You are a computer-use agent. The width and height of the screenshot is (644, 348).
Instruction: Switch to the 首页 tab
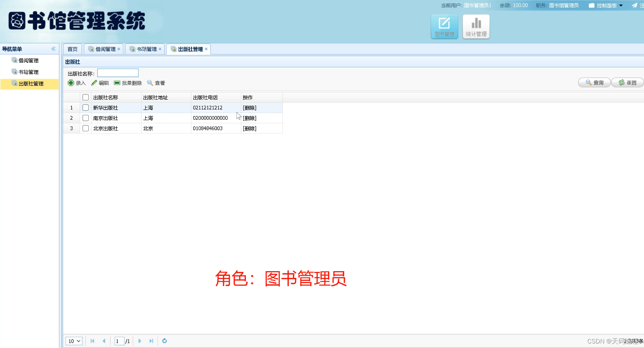click(73, 49)
